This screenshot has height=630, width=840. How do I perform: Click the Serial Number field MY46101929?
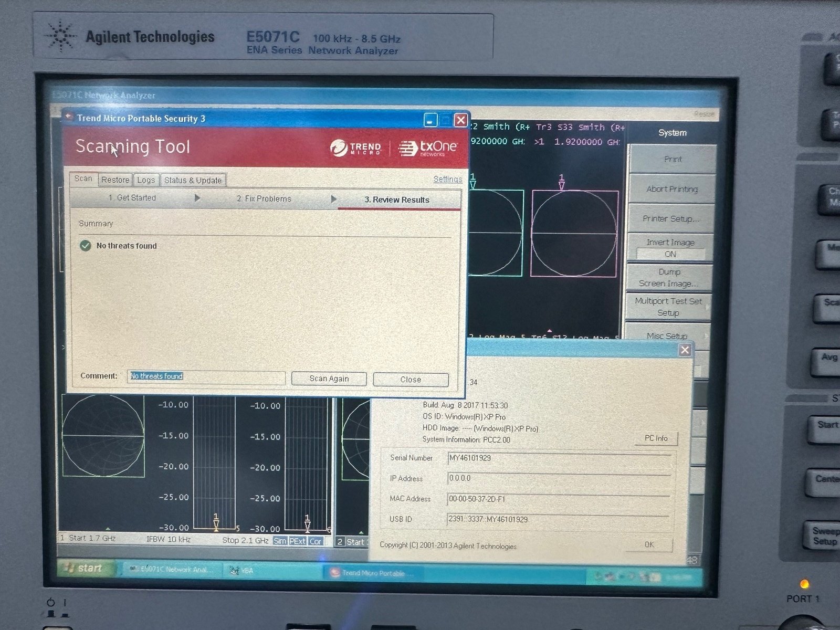point(560,458)
